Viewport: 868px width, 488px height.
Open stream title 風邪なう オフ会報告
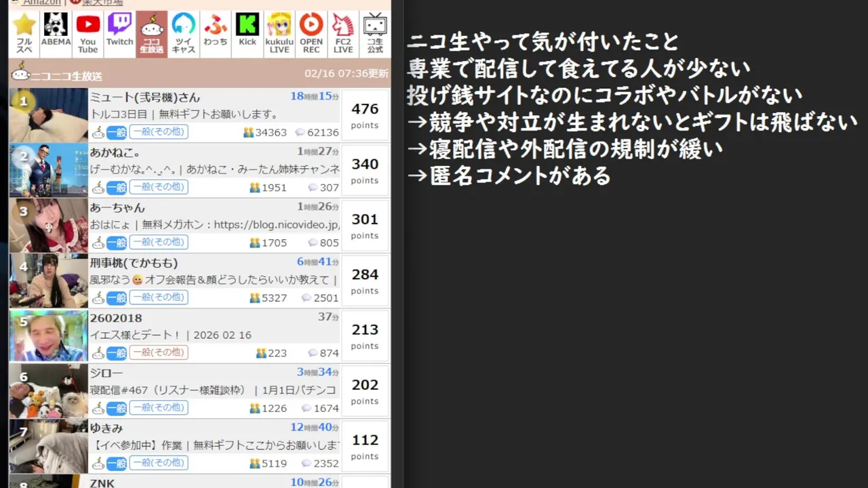coord(214,280)
